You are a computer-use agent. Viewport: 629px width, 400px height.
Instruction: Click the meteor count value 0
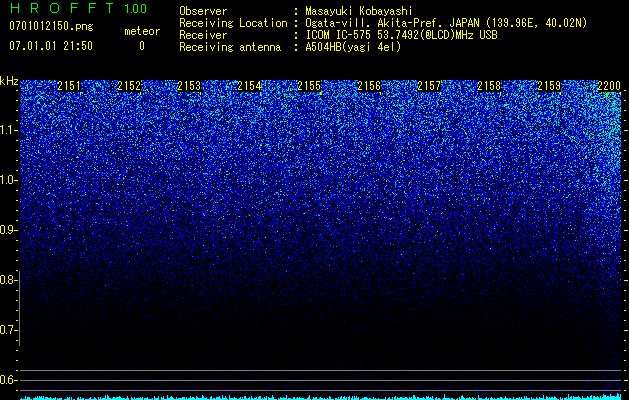(x=142, y=46)
